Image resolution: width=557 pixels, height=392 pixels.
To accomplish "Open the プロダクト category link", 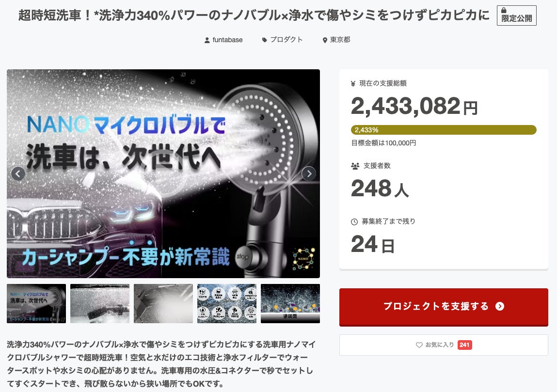I will pos(286,40).
